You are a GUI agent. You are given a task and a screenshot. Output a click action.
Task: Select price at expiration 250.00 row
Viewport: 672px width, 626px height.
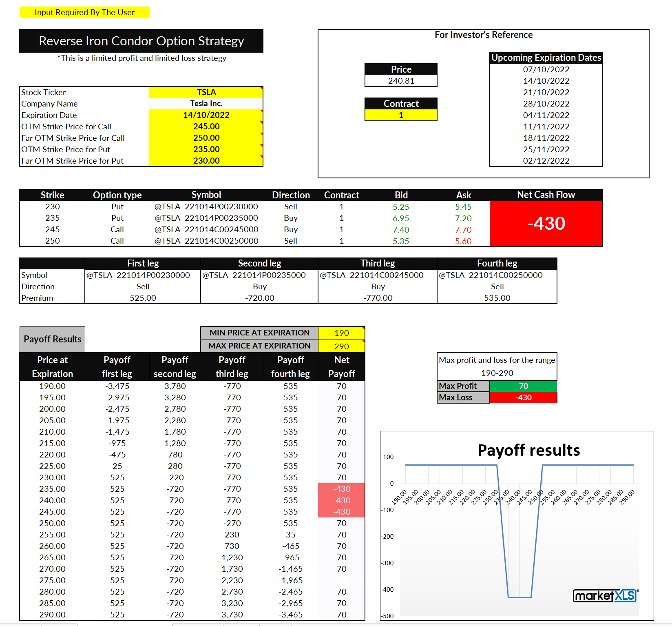click(52, 523)
